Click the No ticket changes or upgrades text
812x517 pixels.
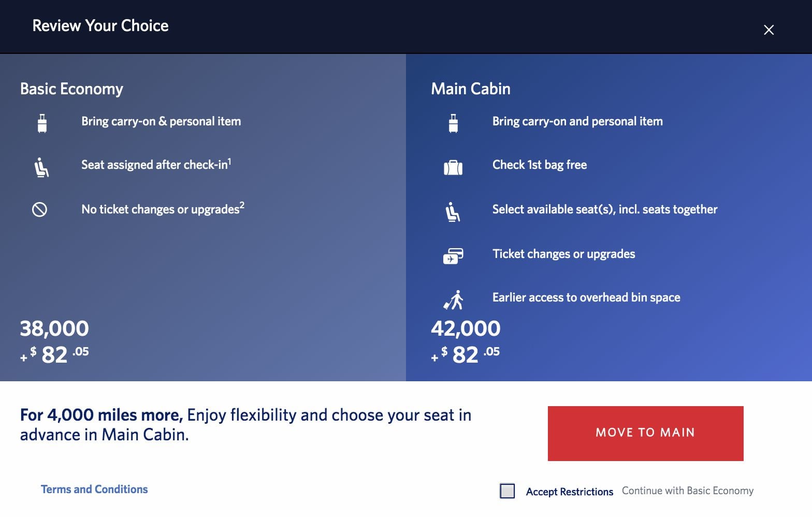tap(163, 209)
